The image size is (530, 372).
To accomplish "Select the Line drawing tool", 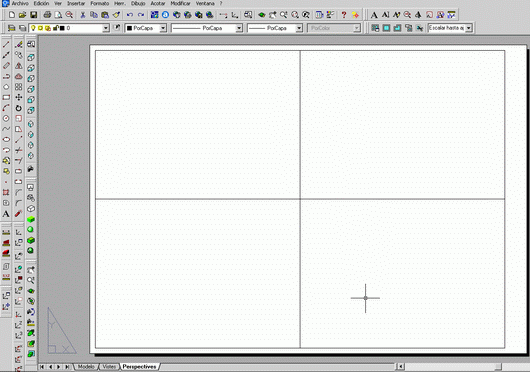I will click(6, 44).
